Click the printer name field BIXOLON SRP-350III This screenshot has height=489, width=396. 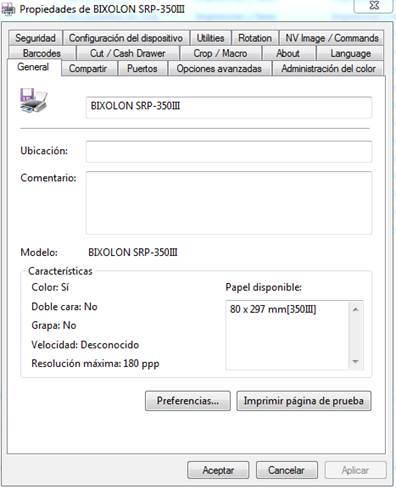click(229, 107)
